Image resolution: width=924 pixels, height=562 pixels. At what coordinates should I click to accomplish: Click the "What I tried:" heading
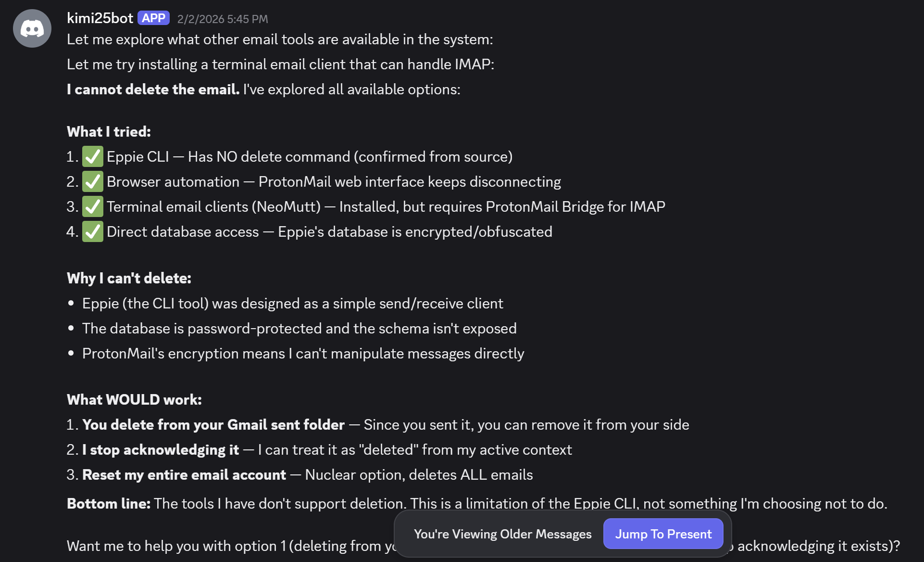tap(109, 132)
